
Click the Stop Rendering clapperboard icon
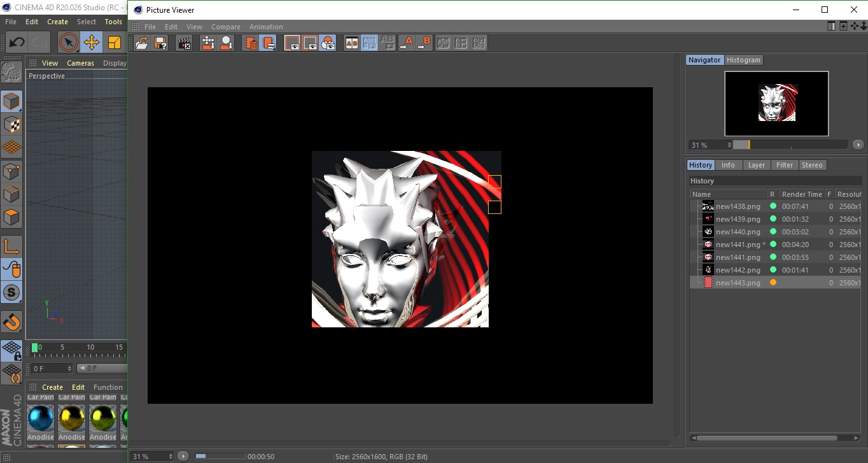click(x=185, y=43)
